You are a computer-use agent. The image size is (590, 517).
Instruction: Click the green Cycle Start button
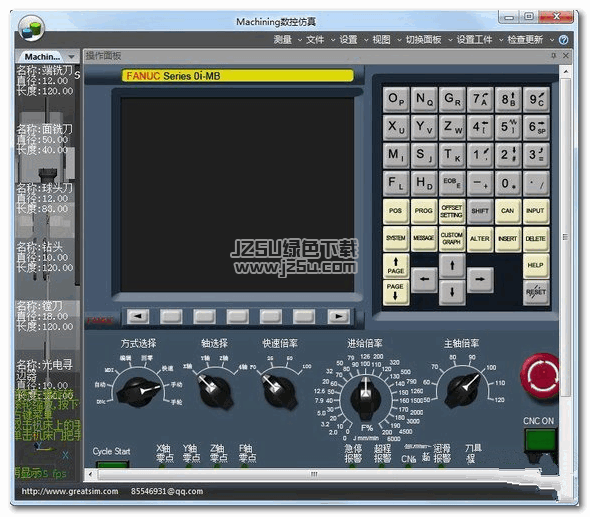point(112,464)
